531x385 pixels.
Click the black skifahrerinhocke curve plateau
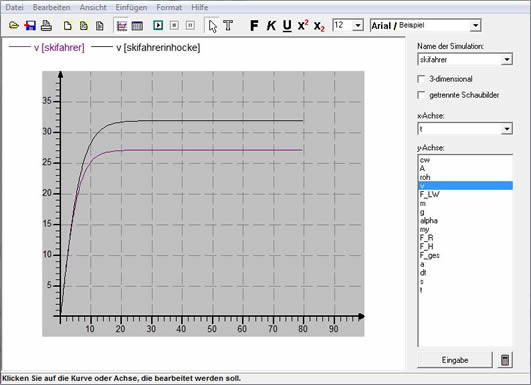tap(220, 120)
